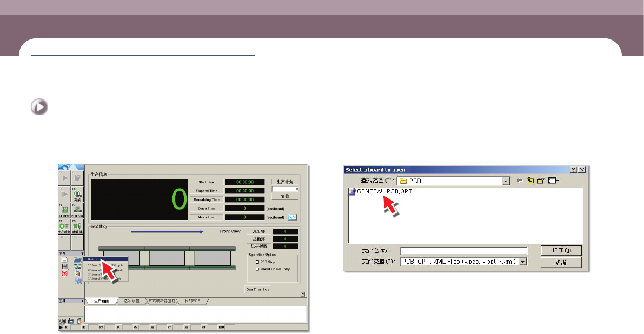
Task: Click the Start (play) button in the left panel
Action: click(x=64, y=178)
